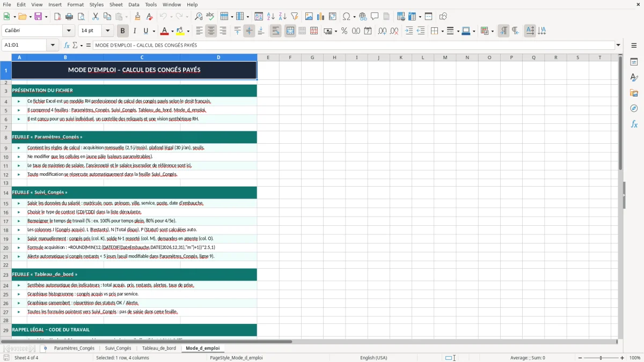The height and width of the screenshot is (362, 644).
Task: Sort ascending A to Z
Action: click(271, 17)
